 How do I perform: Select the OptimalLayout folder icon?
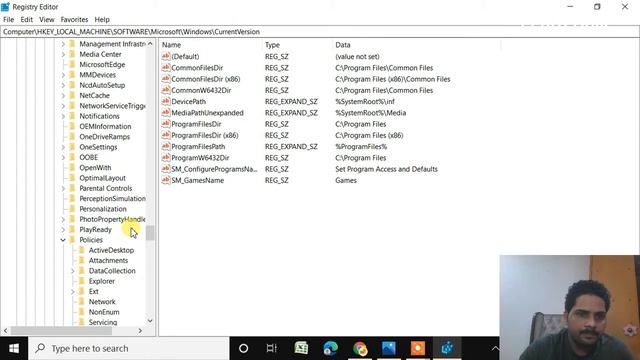[x=72, y=178]
